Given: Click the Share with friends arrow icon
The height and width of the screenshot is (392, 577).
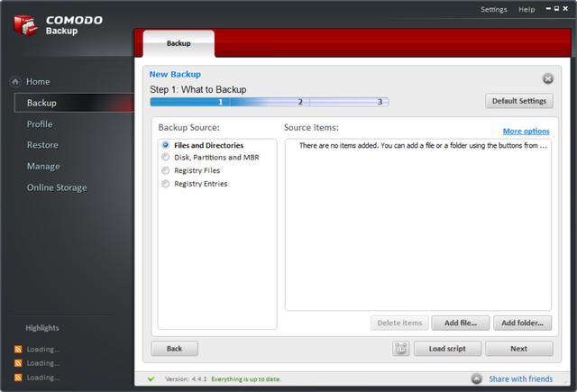Looking at the screenshot, I should [x=476, y=379].
